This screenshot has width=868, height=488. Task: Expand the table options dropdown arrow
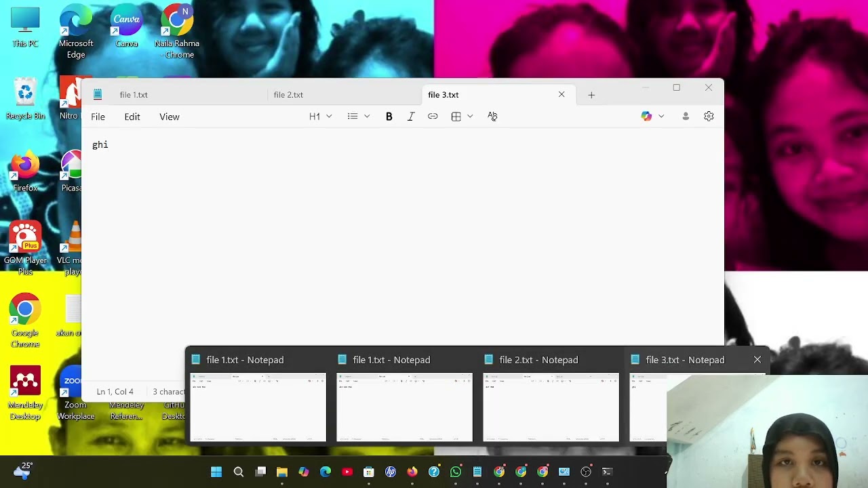(470, 117)
